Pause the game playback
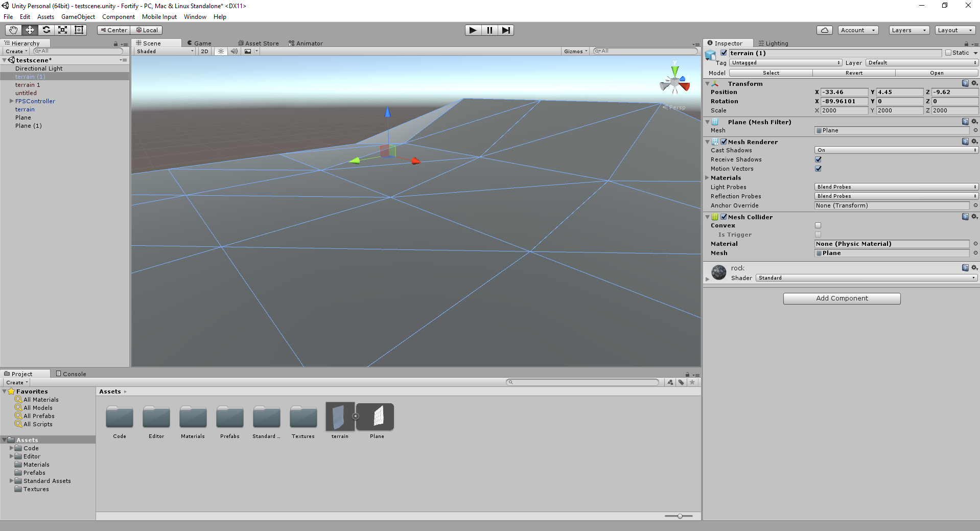This screenshot has width=980, height=531. [x=489, y=30]
